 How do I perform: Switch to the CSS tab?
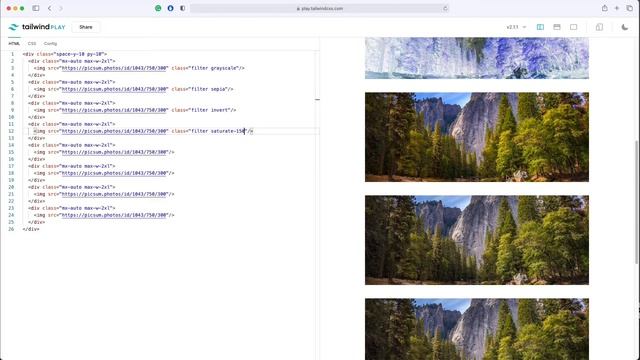[x=32, y=43]
